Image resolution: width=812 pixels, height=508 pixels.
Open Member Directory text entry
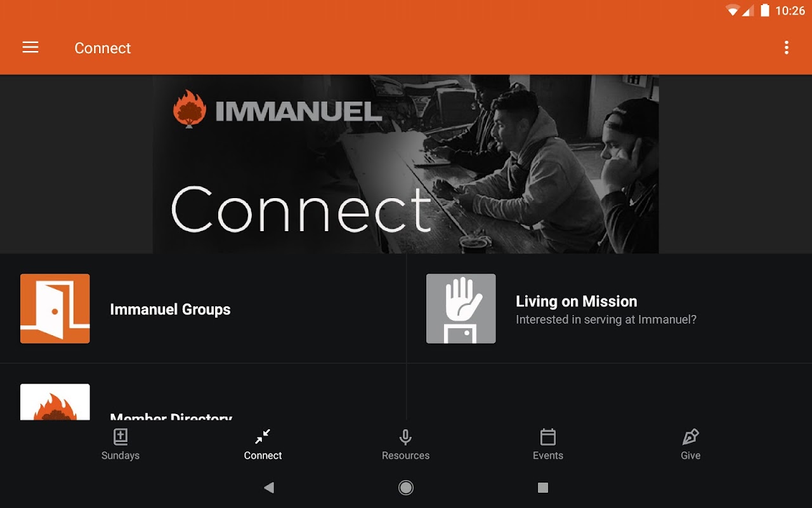[171, 417]
